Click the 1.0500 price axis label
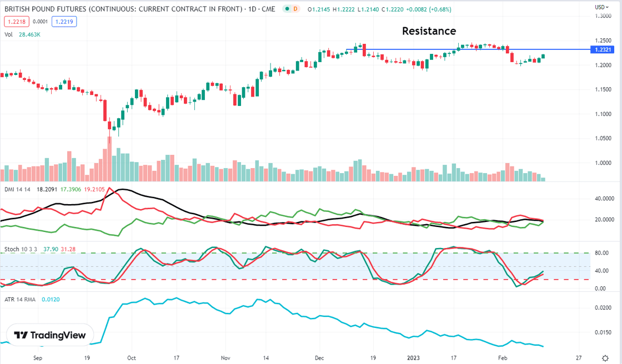 point(603,138)
